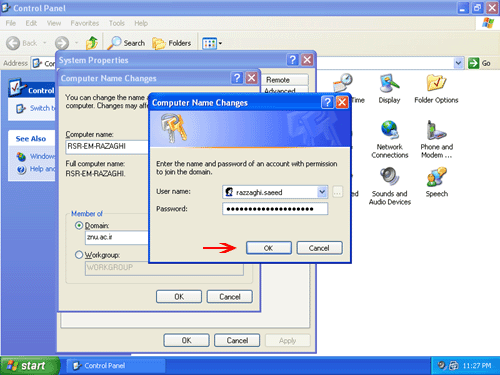Click the Forward button dropdown arrow
500x375 pixels.
76,43
